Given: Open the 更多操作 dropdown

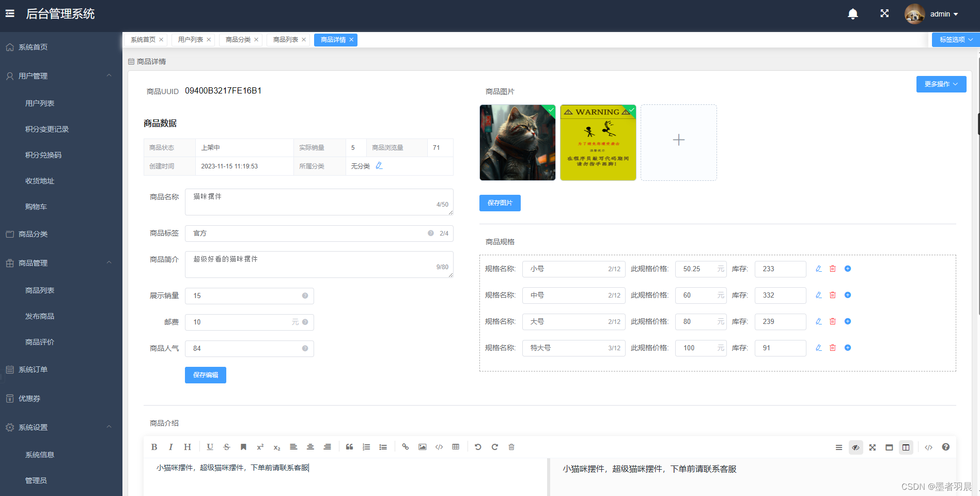Looking at the screenshot, I should click(941, 84).
